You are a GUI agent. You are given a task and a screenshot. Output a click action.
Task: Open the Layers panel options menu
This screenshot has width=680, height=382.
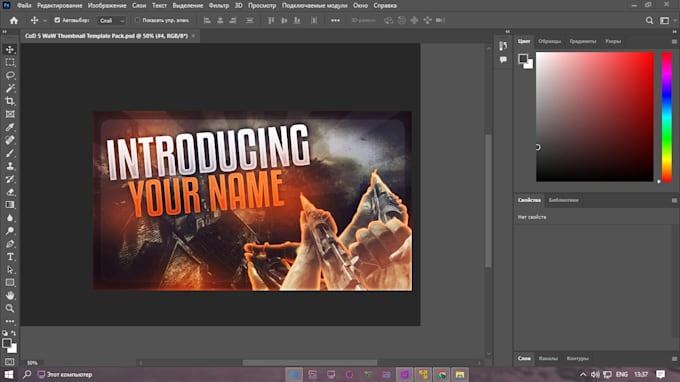click(674, 359)
